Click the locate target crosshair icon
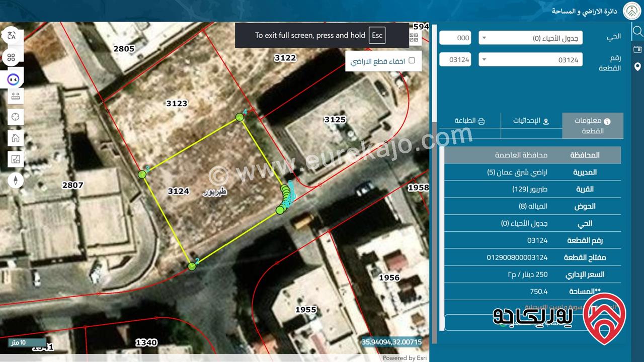Screen dimensions: 644x362 15,117
